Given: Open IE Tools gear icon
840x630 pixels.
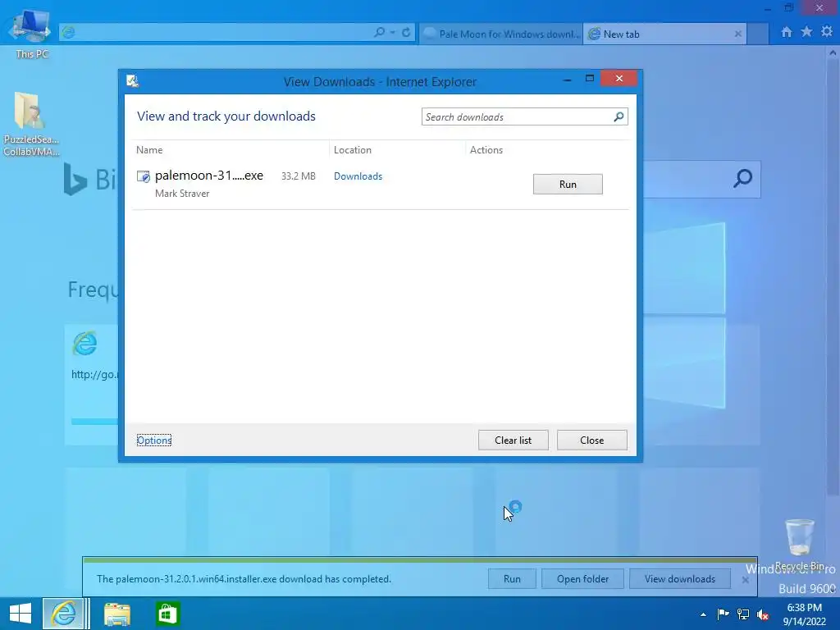Looking at the screenshot, I should pyautogui.click(x=827, y=32).
